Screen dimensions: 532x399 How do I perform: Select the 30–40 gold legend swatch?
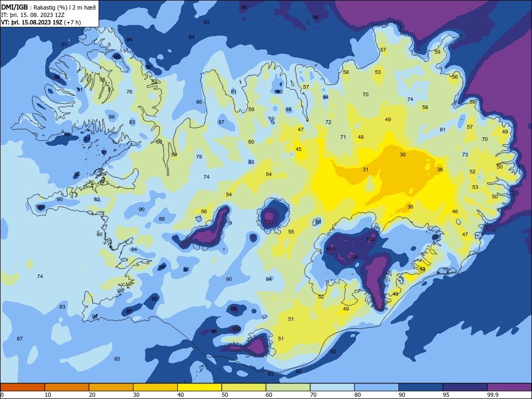click(155, 387)
